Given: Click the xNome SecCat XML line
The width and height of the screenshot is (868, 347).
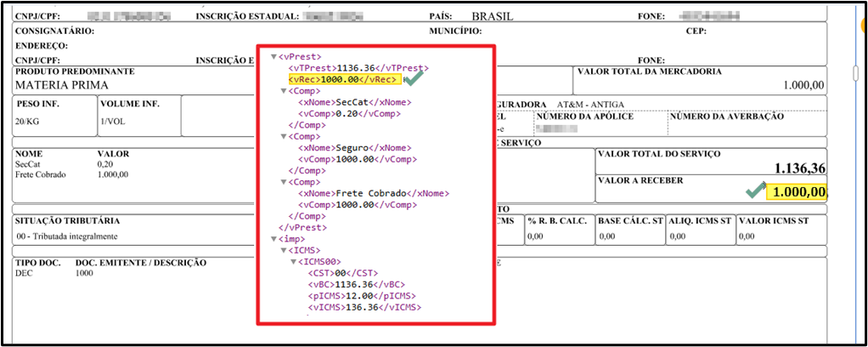Looking at the screenshot, I should tap(355, 103).
